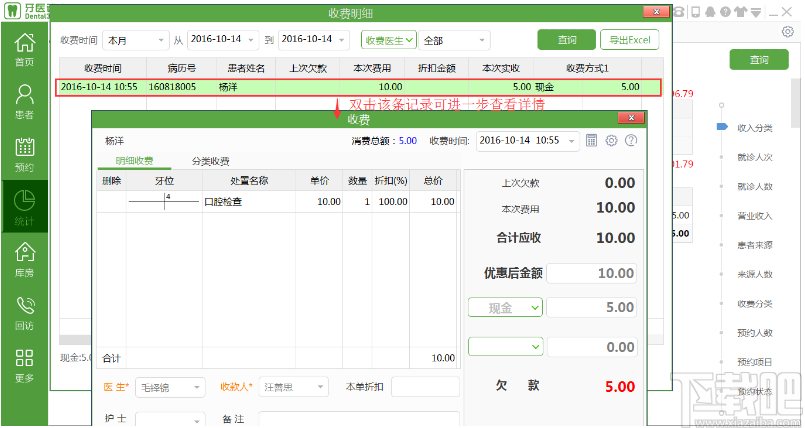Click the telephone icon in main title bar
This screenshot has height=428, width=805.
(x=680, y=12)
